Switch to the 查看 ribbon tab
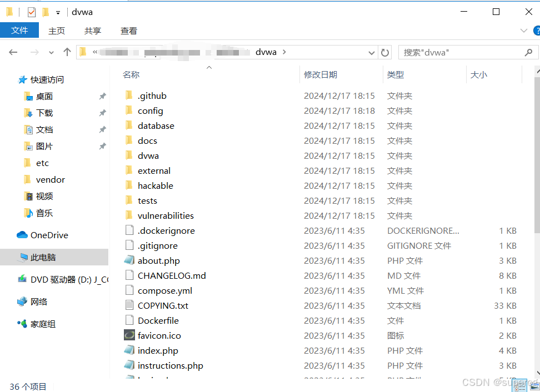Image resolution: width=540 pixels, height=392 pixels. [x=129, y=31]
